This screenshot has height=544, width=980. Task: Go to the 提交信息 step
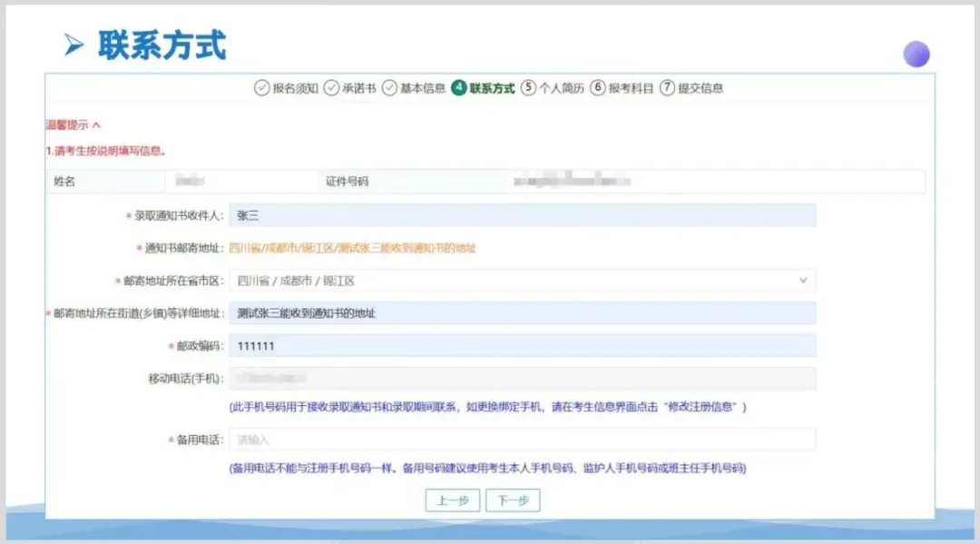[x=700, y=88]
